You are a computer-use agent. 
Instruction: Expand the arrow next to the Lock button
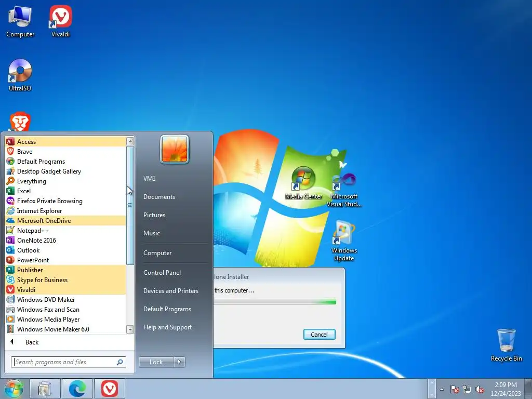(179, 362)
